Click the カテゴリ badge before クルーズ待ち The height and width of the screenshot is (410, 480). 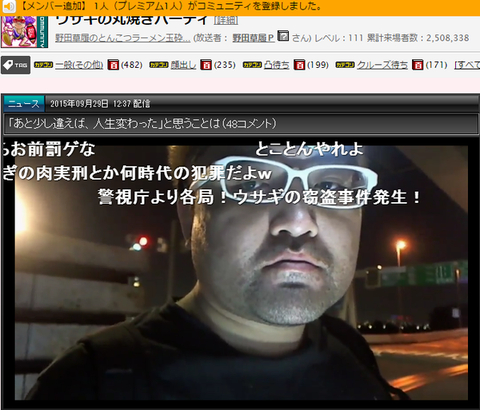point(345,65)
